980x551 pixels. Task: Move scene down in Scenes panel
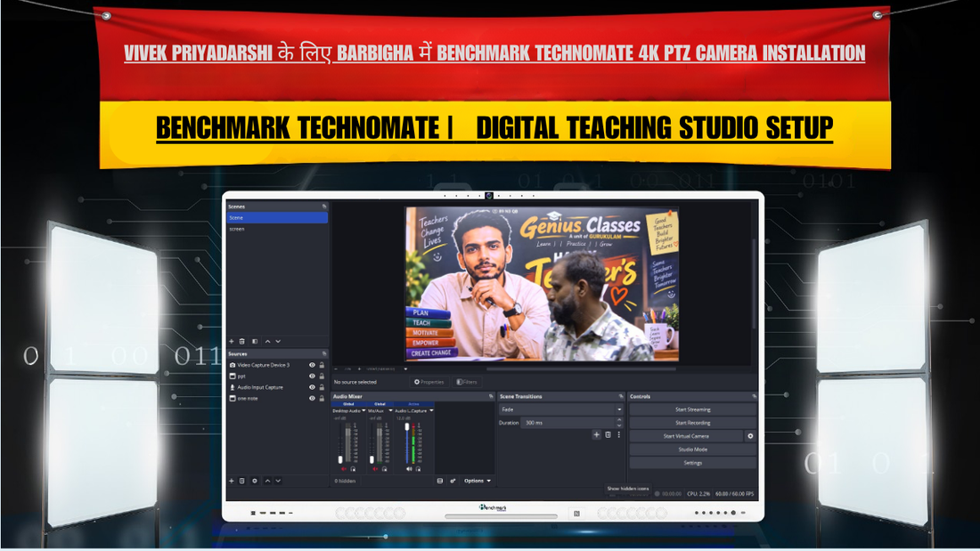[x=278, y=342]
